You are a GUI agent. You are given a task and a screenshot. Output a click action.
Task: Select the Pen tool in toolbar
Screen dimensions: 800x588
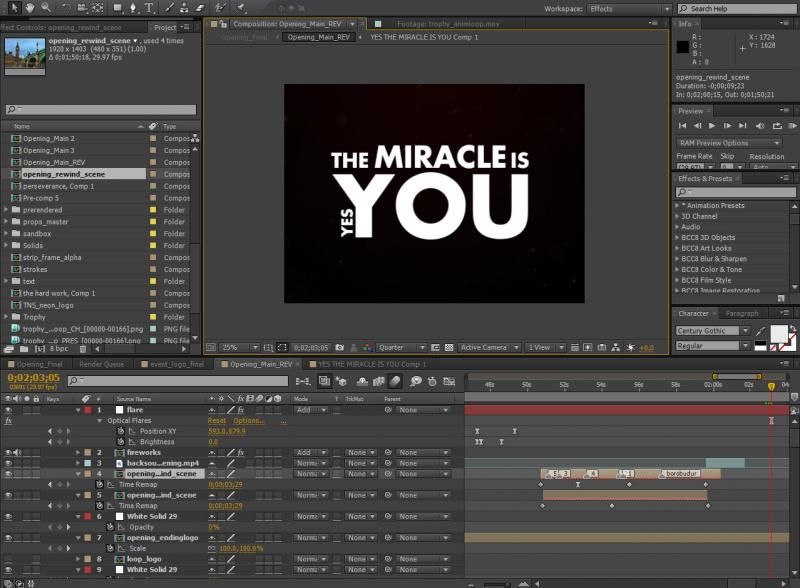click(x=133, y=8)
